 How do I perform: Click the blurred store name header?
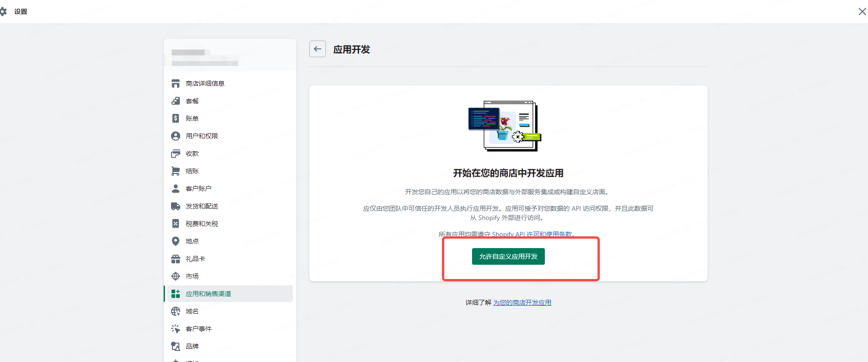pos(205,58)
